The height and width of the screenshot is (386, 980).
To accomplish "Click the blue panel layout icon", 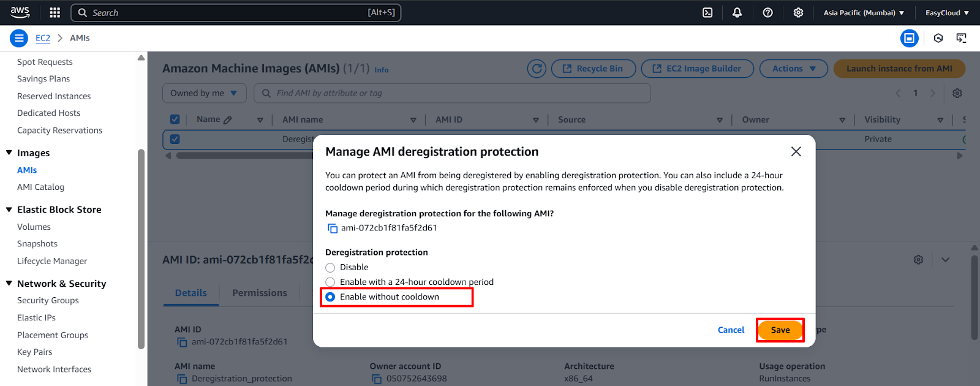I will (909, 38).
